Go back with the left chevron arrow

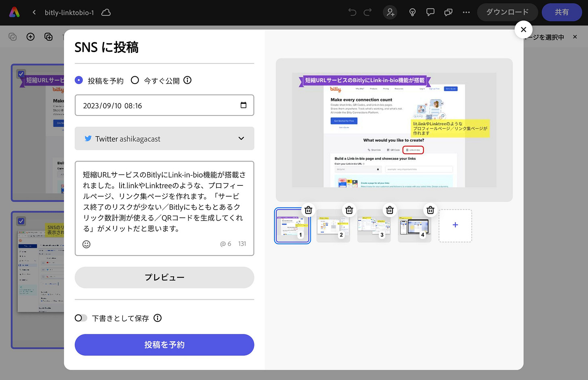(x=34, y=13)
